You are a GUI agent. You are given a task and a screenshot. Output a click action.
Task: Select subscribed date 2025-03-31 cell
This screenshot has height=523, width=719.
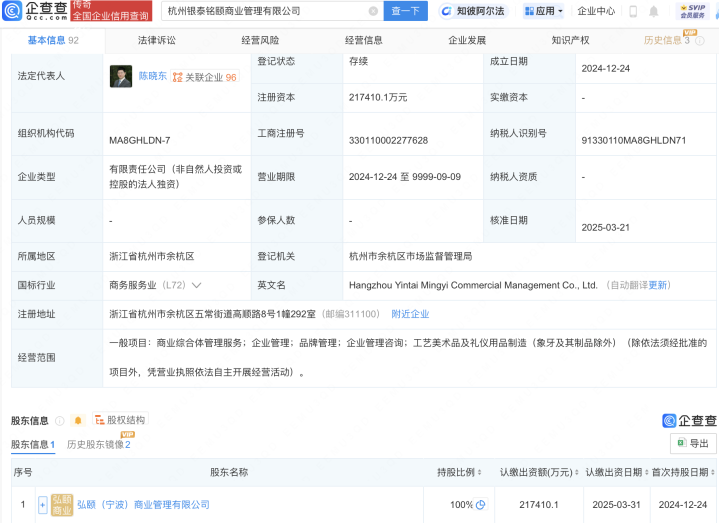click(x=616, y=505)
